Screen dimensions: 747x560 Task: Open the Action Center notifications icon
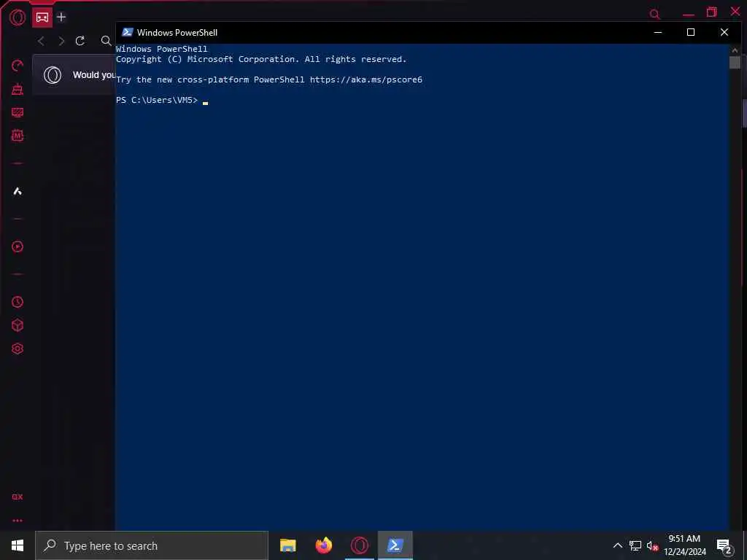point(724,546)
